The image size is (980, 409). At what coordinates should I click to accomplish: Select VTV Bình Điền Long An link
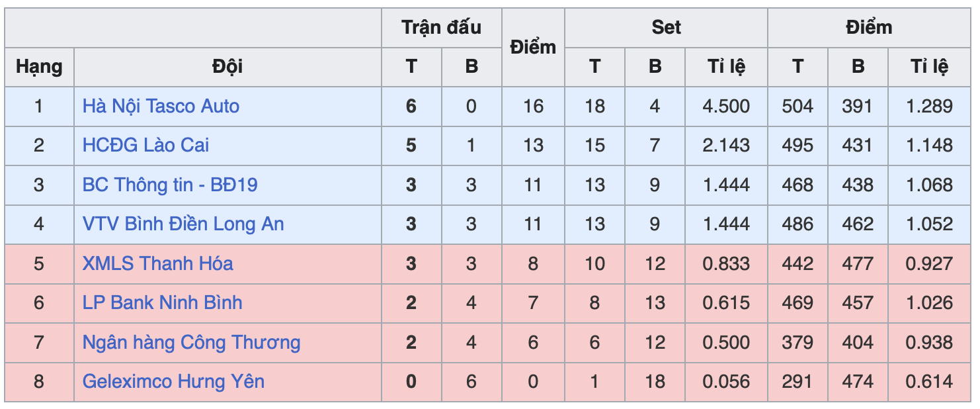pos(183,224)
